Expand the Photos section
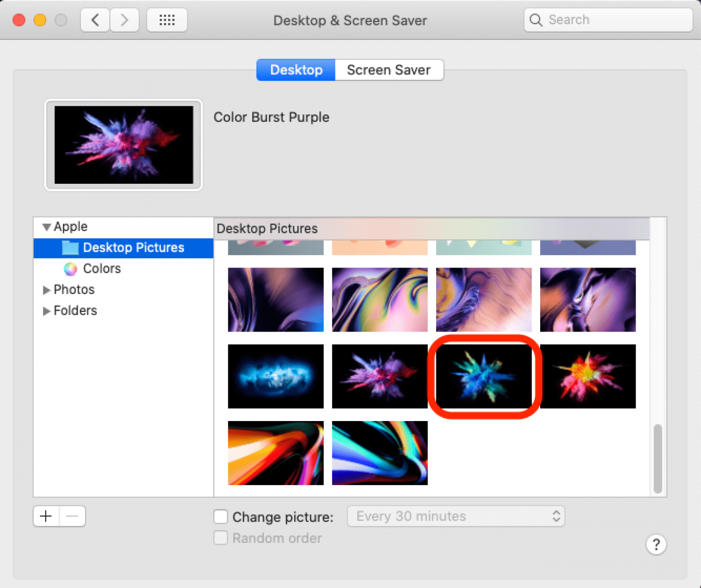Screen dimensions: 701x588 (x=47, y=290)
